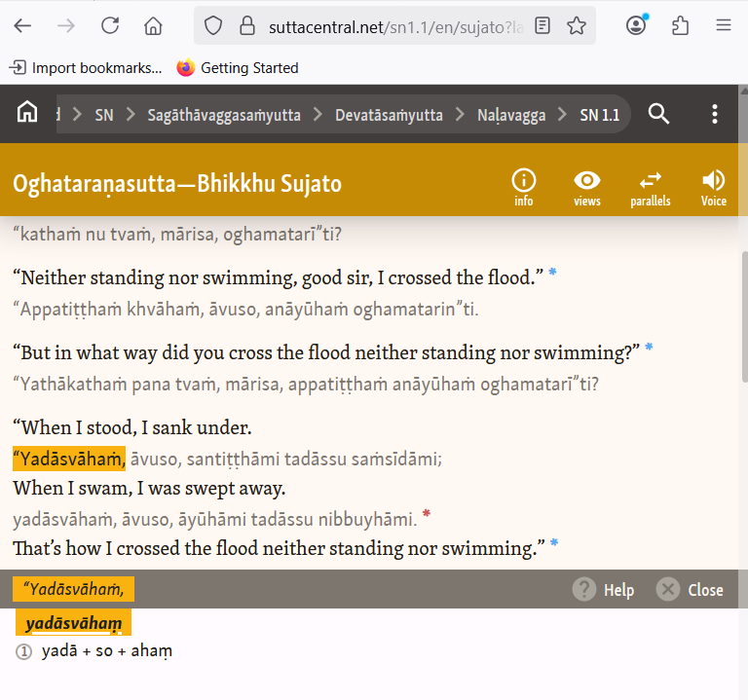
Task: Click the Getting Started bookmark
Action: pyautogui.click(x=238, y=68)
